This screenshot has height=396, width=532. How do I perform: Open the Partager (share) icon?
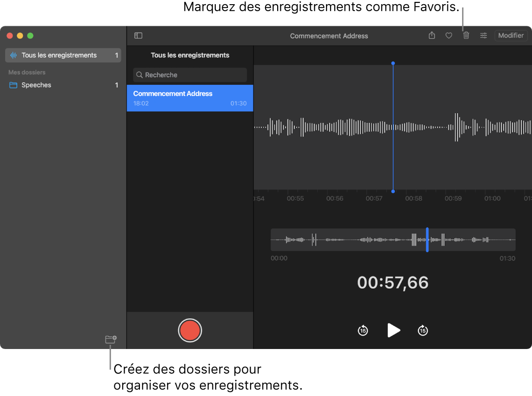(431, 35)
